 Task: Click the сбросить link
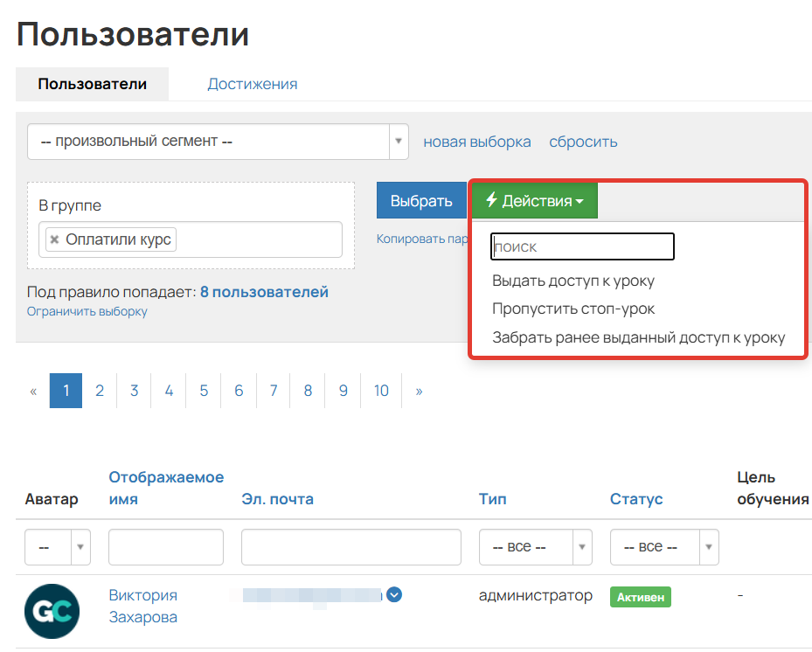(582, 141)
